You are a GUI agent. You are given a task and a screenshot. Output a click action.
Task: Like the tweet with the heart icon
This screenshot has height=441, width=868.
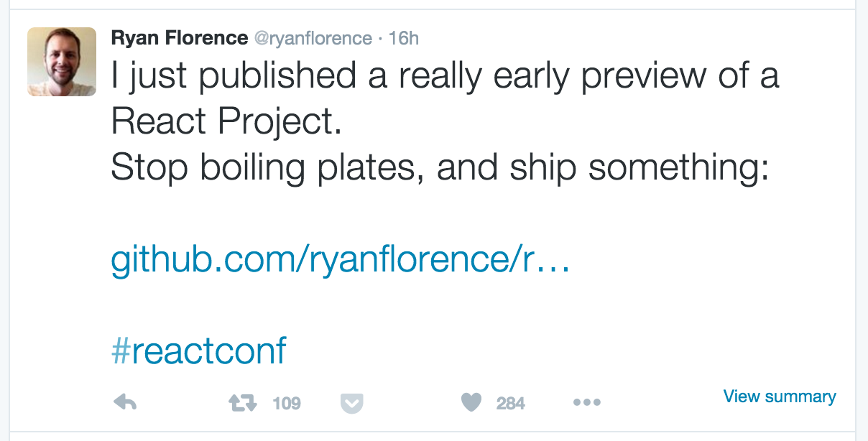tap(471, 403)
